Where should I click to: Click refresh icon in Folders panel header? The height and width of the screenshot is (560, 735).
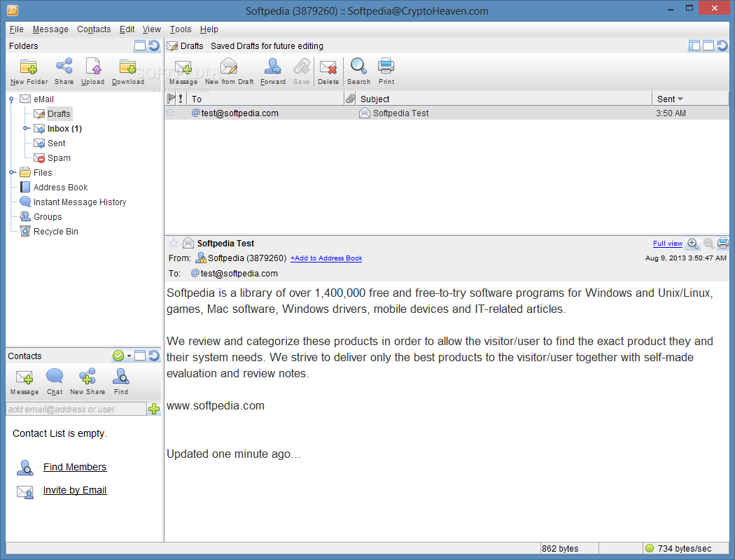click(154, 45)
